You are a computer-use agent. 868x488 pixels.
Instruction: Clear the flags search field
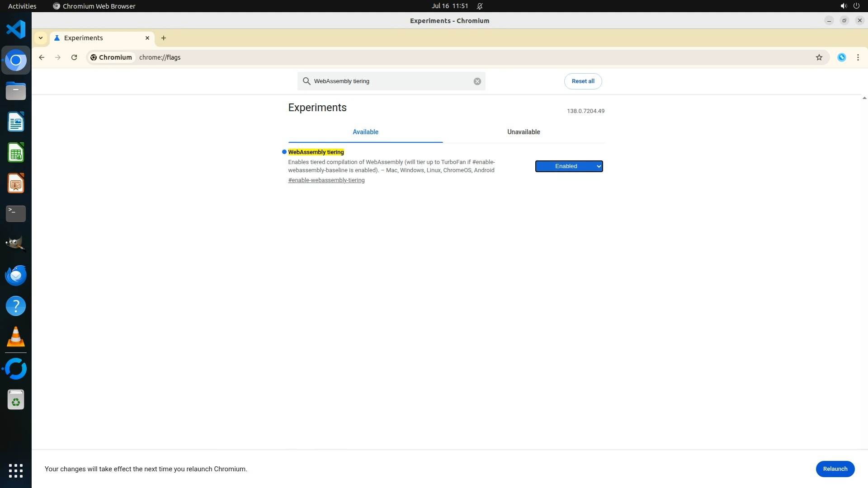tap(477, 81)
